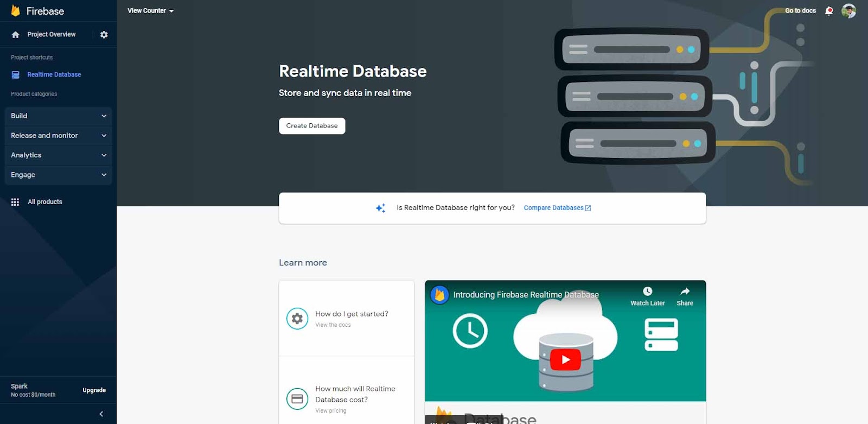Open Project Overview home icon
This screenshot has height=424, width=868.
click(15, 35)
